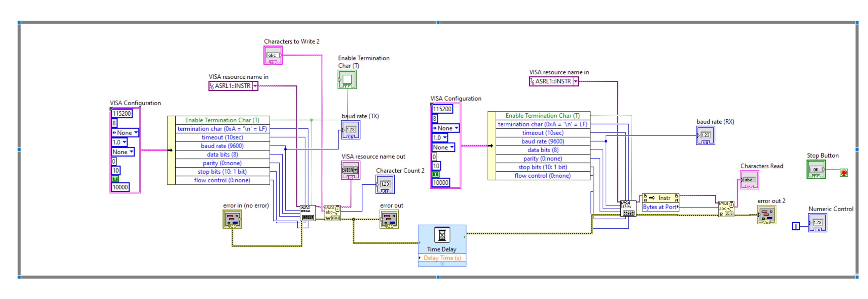
Task: Select right unbundle termination char element
Action: pyautogui.click(x=543, y=124)
